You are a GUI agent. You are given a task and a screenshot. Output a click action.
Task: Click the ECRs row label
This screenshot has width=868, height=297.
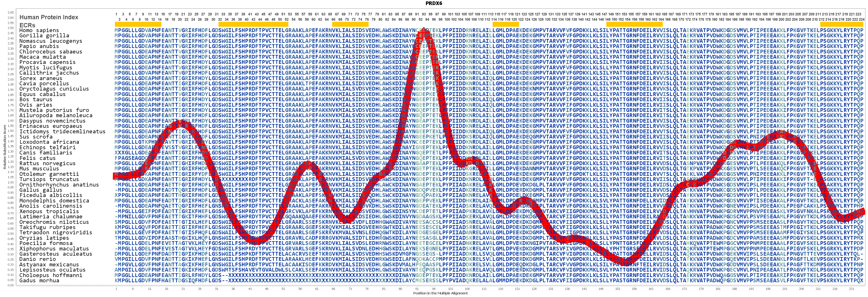[27, 25]
